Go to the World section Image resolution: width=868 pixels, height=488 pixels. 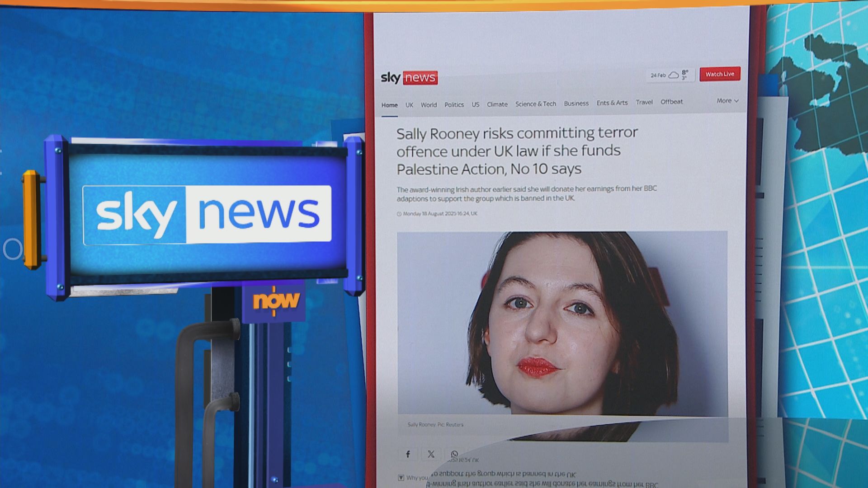[429, 105]
